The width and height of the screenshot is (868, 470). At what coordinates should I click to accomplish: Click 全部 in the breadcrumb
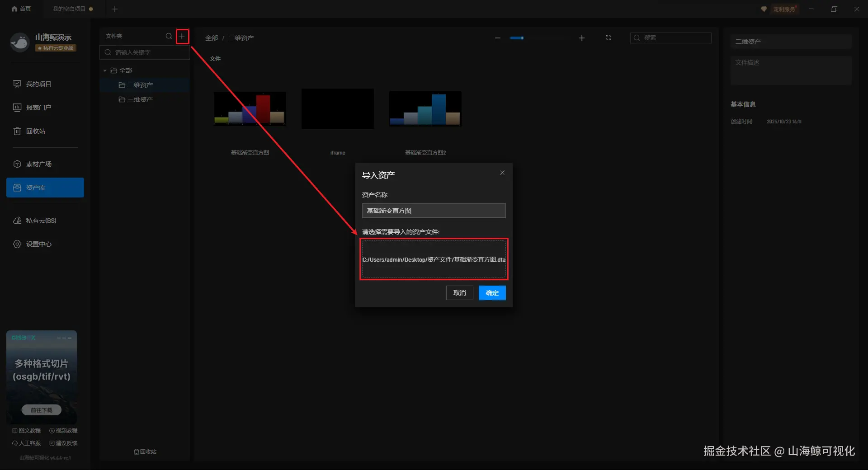tap(212, 38)
